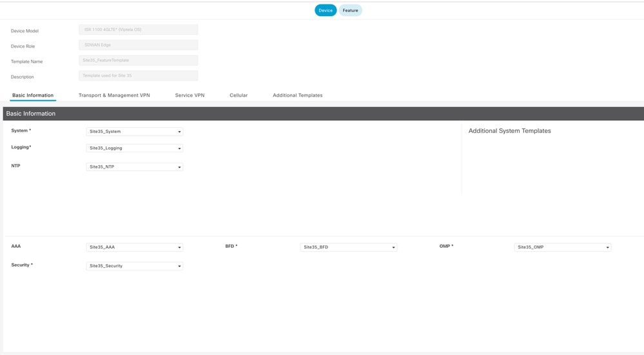The image size is (644, 355).
Task: Click the Device Model label
Action: click(x=24, y=31)
